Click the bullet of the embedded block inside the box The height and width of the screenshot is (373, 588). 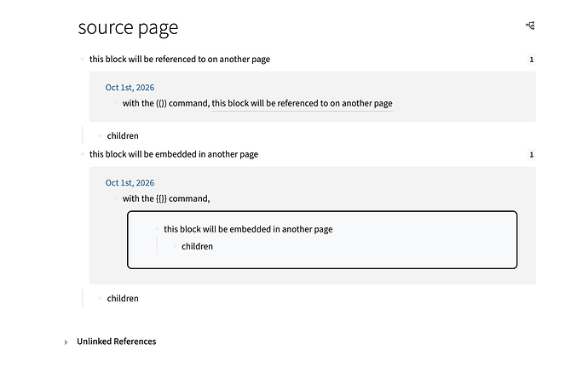(157, 229)
